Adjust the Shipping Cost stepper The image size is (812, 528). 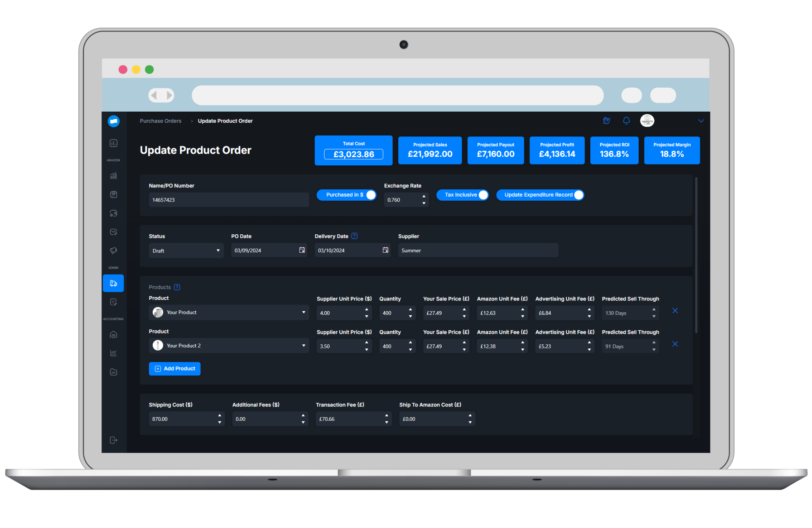(220, 419)
